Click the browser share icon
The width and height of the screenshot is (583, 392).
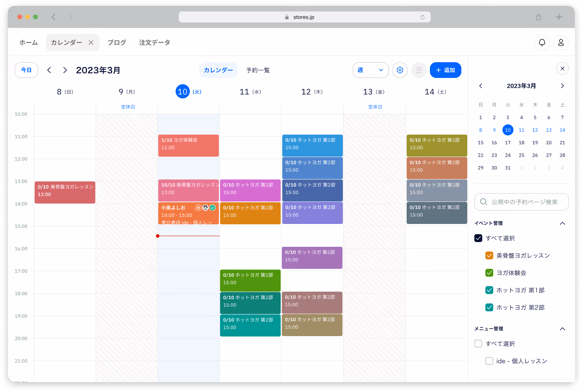[x=539, y=17]
